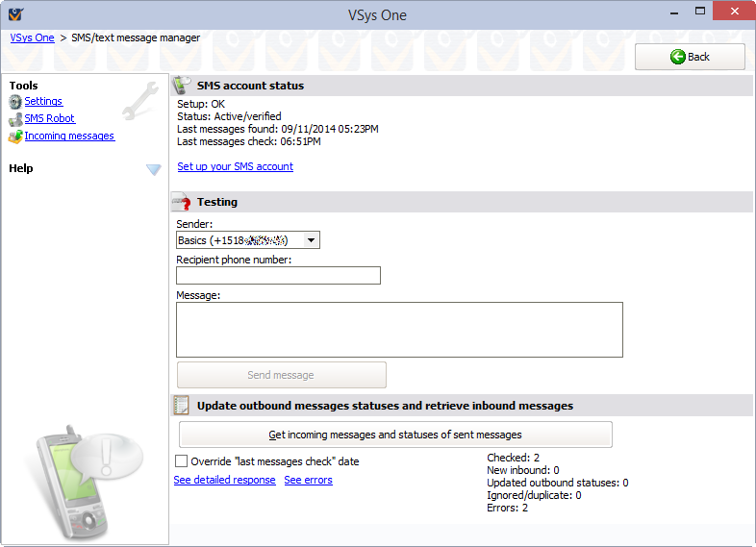Open the SMS Robot link
The height and width of the screenshot is (547, 756).
click(x=50, y=118)
